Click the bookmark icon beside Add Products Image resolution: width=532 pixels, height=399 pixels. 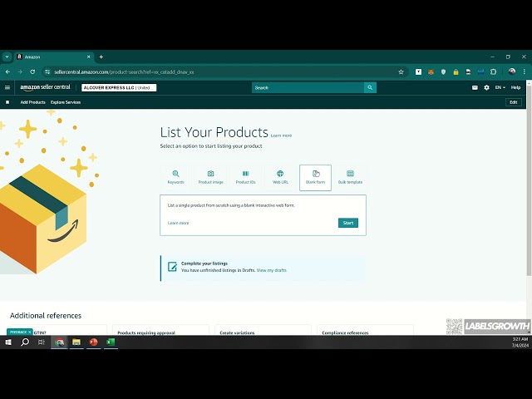(x=7, y=102)
